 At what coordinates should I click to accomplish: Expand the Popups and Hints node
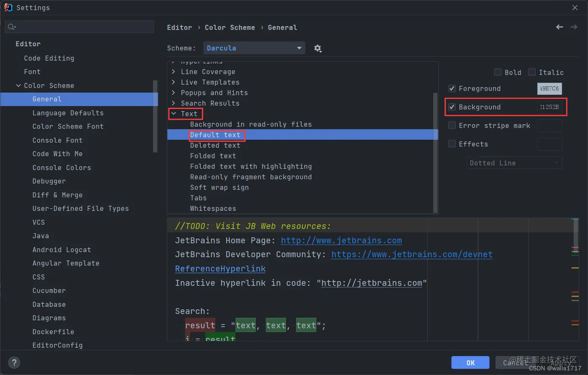click(x=173, y=93)
